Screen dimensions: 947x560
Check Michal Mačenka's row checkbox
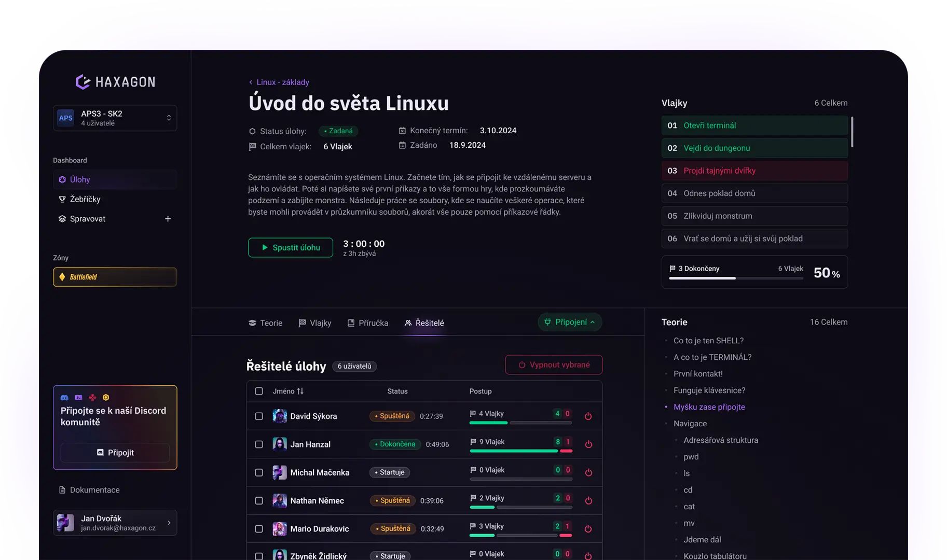pos(259,472)
